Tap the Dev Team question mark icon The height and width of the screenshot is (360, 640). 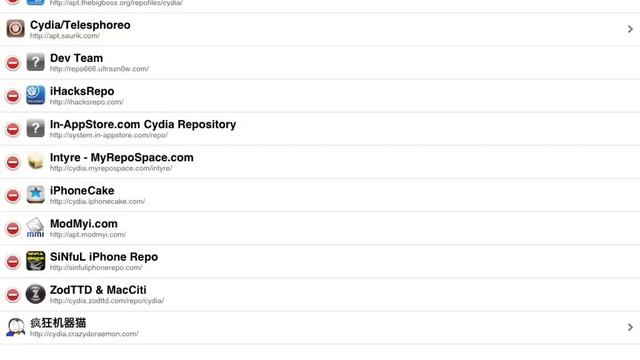click(36, 62)
